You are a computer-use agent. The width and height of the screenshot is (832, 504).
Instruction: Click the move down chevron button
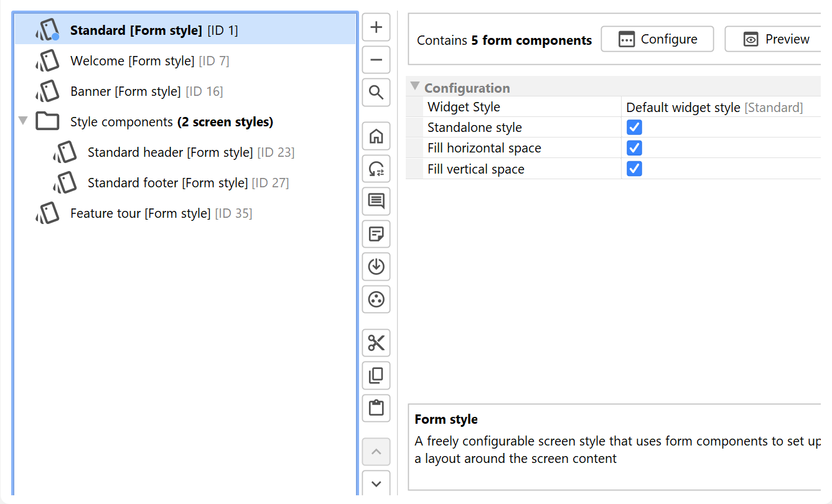(x=376, y=483)
